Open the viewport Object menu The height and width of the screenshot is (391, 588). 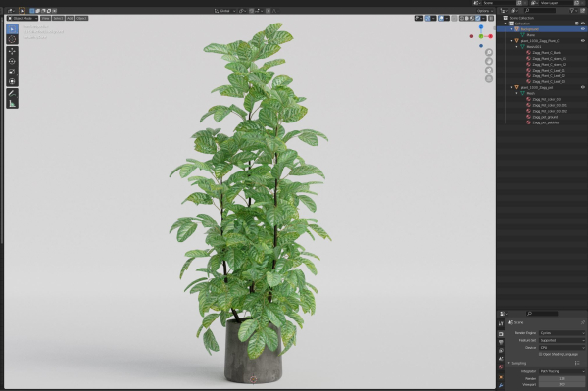[x=81, y=18]
